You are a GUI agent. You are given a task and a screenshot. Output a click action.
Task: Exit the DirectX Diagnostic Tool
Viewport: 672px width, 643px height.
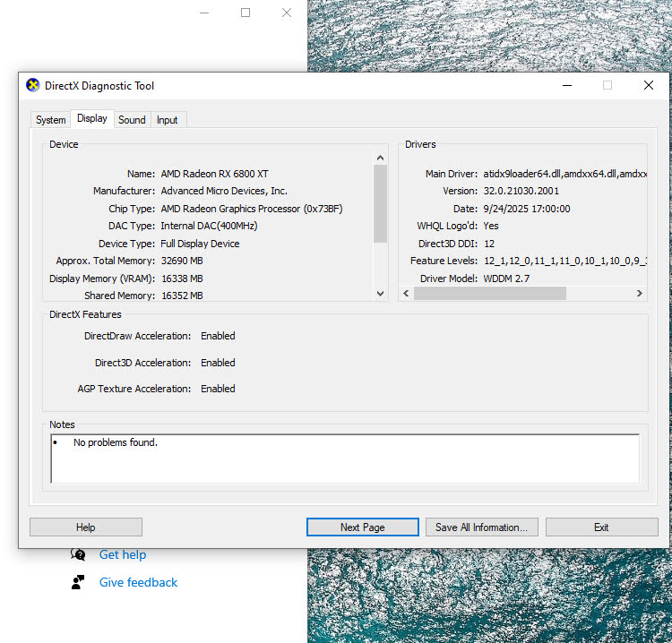[602, 527]
